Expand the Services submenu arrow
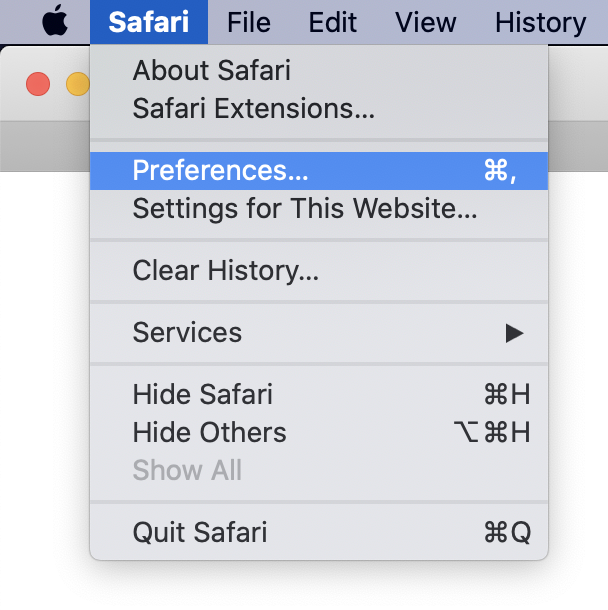608x610 pixels. coord(514,333)
